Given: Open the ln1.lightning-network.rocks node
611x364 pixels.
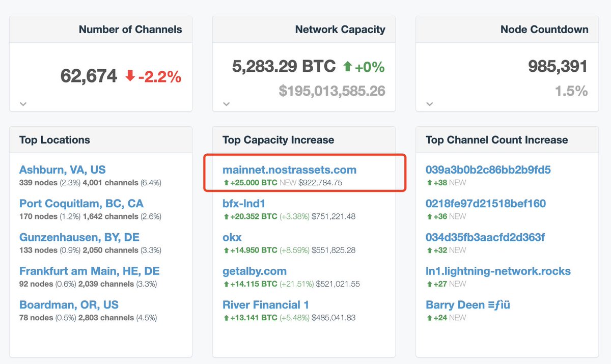Looking at the screenshot, I should point(498,271).
